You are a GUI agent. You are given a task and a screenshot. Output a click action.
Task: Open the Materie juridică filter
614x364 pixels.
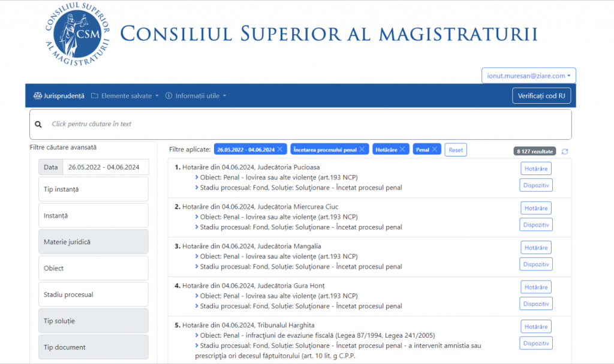coord(94,242)
